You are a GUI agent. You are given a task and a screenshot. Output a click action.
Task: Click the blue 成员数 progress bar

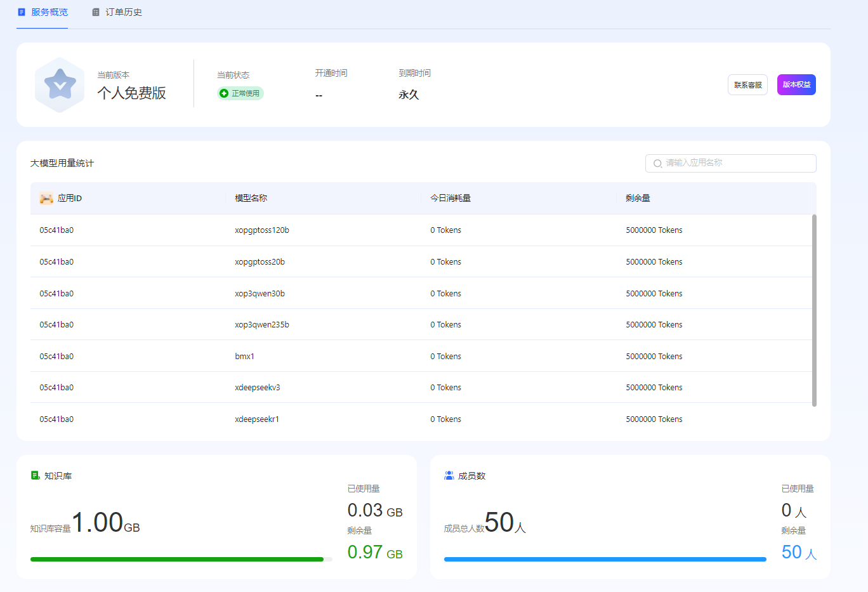click(x=605, y=560)
